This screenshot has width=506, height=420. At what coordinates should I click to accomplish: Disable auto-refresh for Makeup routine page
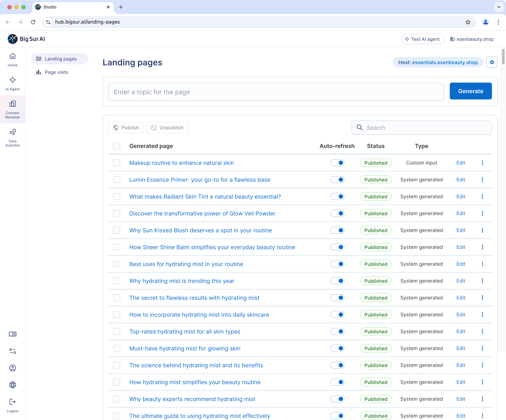tap(337, 163)
